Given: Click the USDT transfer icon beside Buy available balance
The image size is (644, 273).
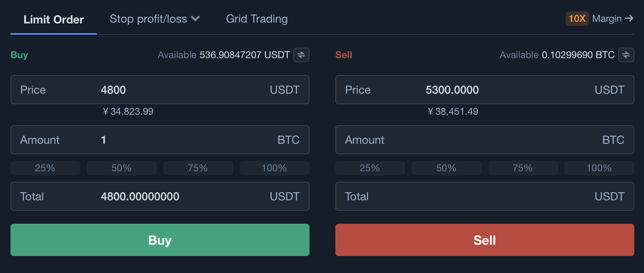Looking at the screenshot, I should 301,55.
